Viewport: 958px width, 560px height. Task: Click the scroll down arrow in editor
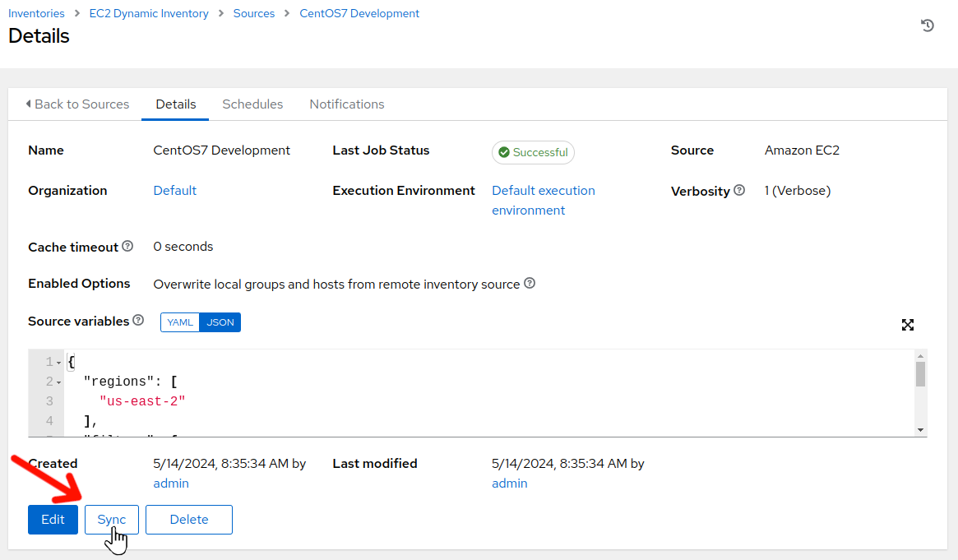pyautogui.click(x=920, y=429)
